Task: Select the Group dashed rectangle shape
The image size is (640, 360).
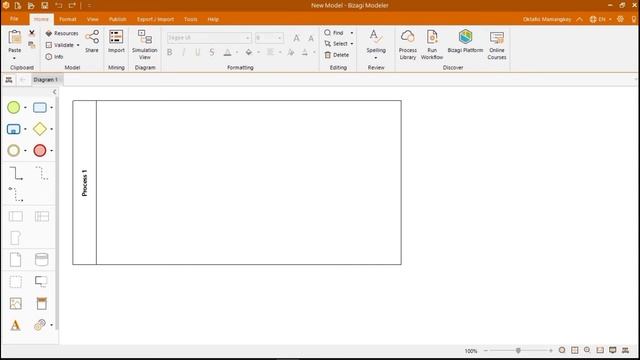Action: [16, 282]
